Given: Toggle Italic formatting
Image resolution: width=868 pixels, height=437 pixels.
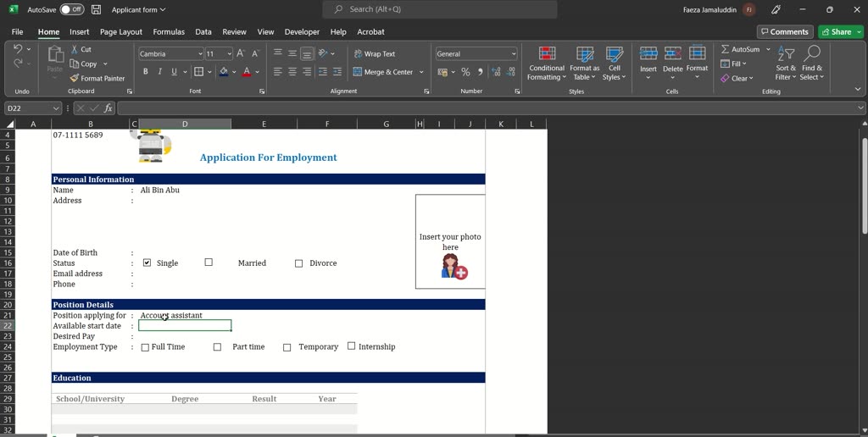Looking at the screenshot, I should pyautogui.click(x=159, y=71).
